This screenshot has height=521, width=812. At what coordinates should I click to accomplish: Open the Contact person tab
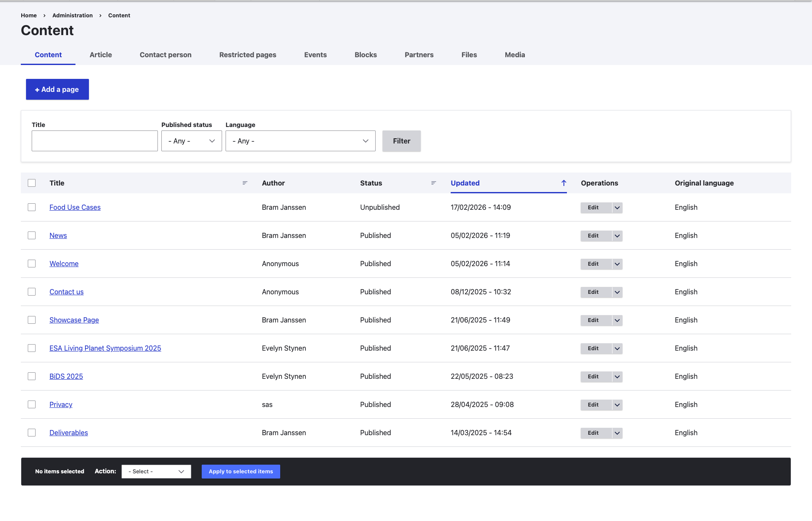(x=166, y=55)
